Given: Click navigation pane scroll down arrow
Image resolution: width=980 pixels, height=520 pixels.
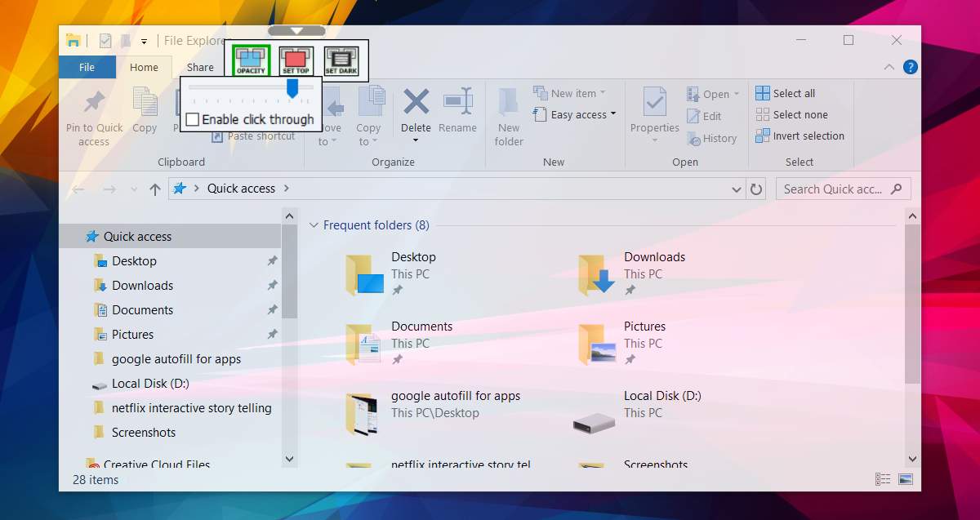Looking at the screenshot, I should tap(289, 459).
